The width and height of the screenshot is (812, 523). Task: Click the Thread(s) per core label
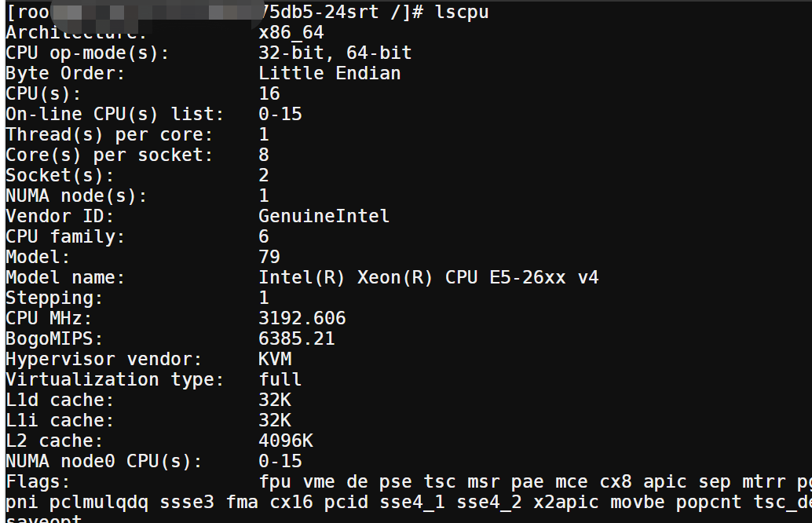pyautogui.click(x=109, y=134)
